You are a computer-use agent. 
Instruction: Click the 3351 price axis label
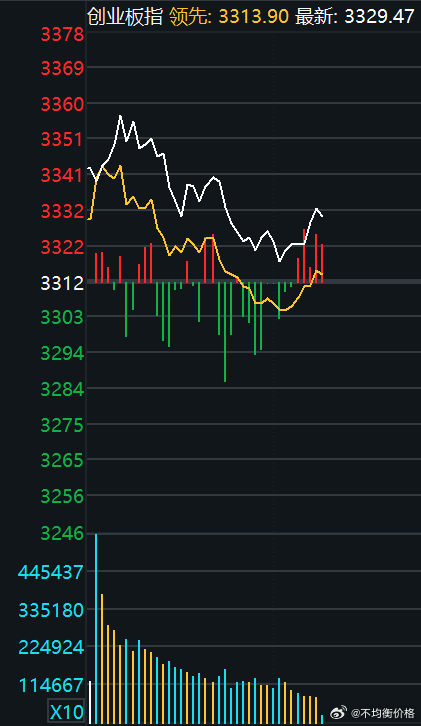click(63, 140)
